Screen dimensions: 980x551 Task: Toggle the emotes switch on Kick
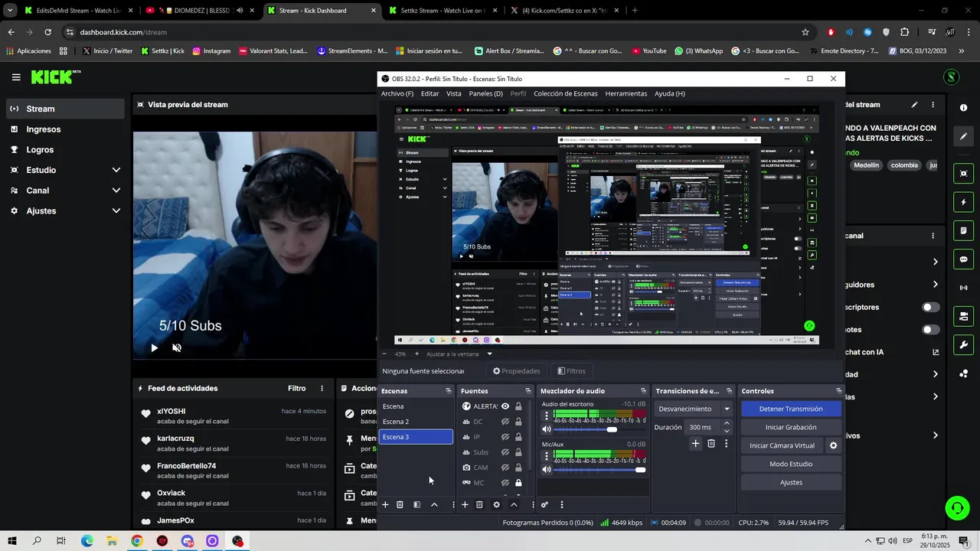pos(930,330)
